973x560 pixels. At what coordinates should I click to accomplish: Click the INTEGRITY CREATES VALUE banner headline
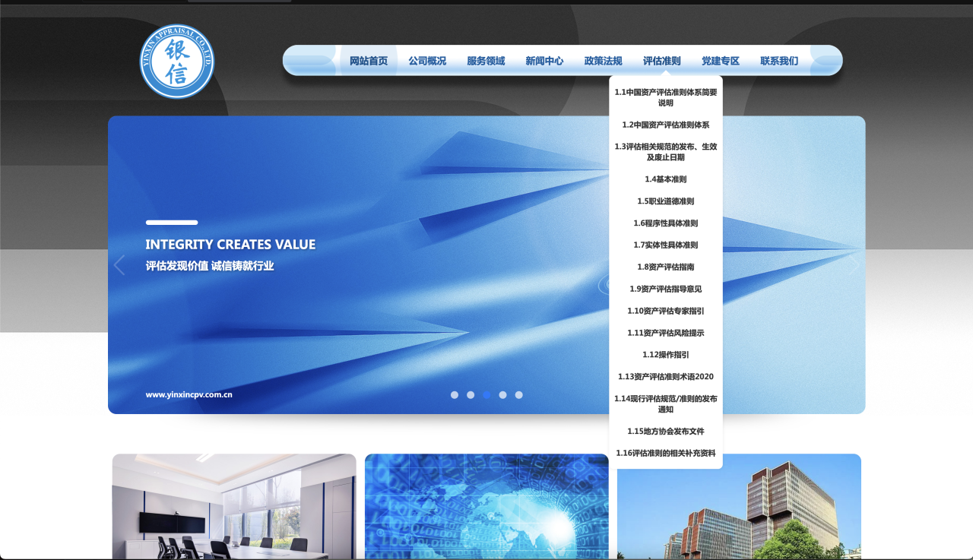230,245
